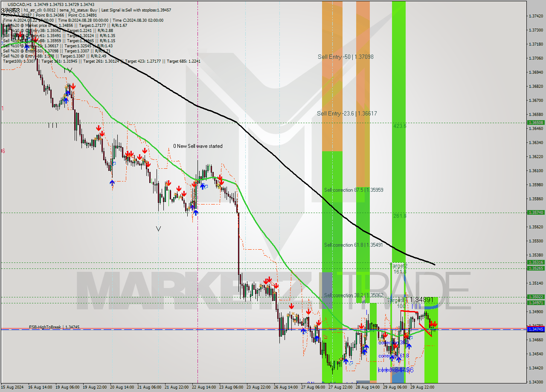546x392 pixels.
Task: Click 'Sell correction 38.2 | 1.35062' label
Action: coord(354,295)
